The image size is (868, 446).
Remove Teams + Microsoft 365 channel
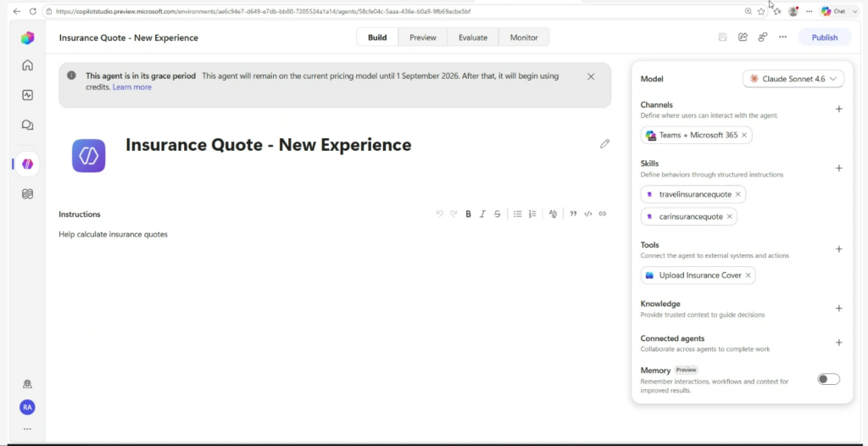point(744,135)
